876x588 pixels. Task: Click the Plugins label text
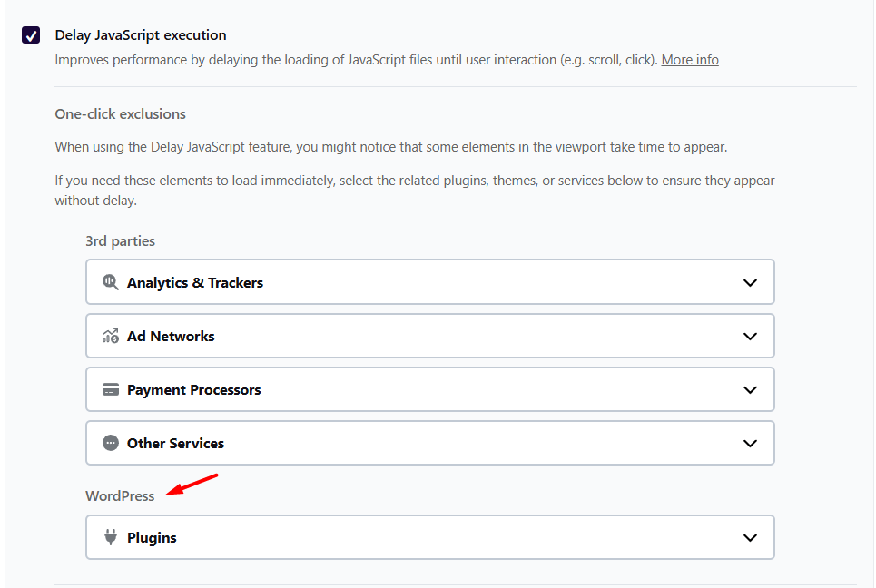[152, 538]
